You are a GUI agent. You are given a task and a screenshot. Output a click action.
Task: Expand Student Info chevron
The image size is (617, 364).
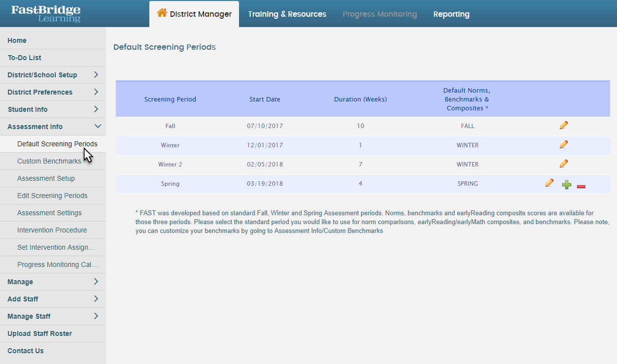pos(96,109)
